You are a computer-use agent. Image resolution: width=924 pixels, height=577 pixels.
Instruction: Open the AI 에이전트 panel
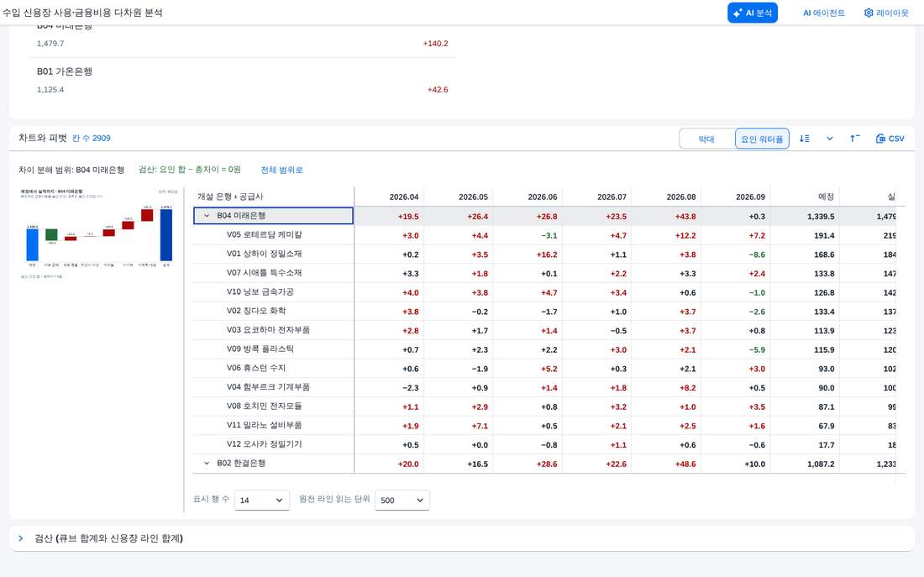[x=824, y=13]
